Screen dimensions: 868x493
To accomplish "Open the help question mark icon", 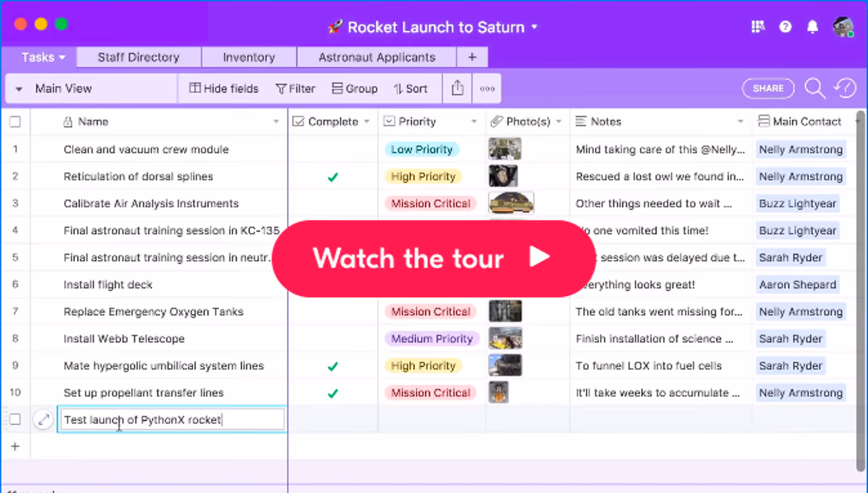I will [x=786, y=27].
